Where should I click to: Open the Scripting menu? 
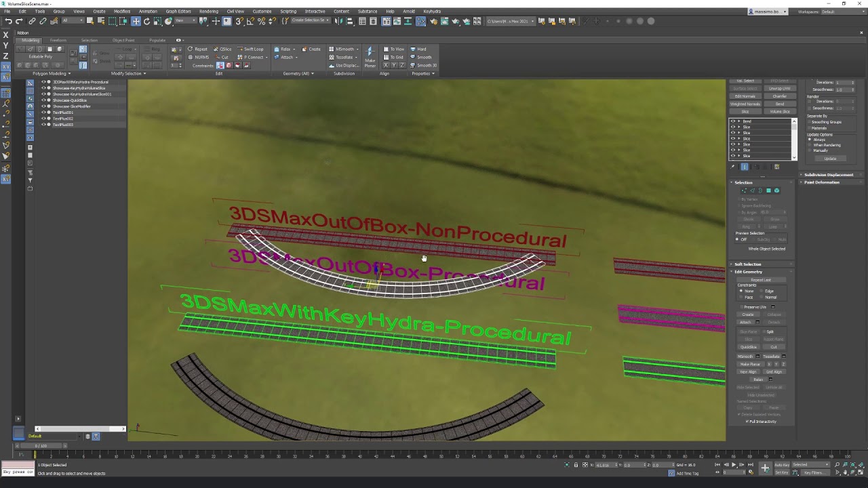288,12
